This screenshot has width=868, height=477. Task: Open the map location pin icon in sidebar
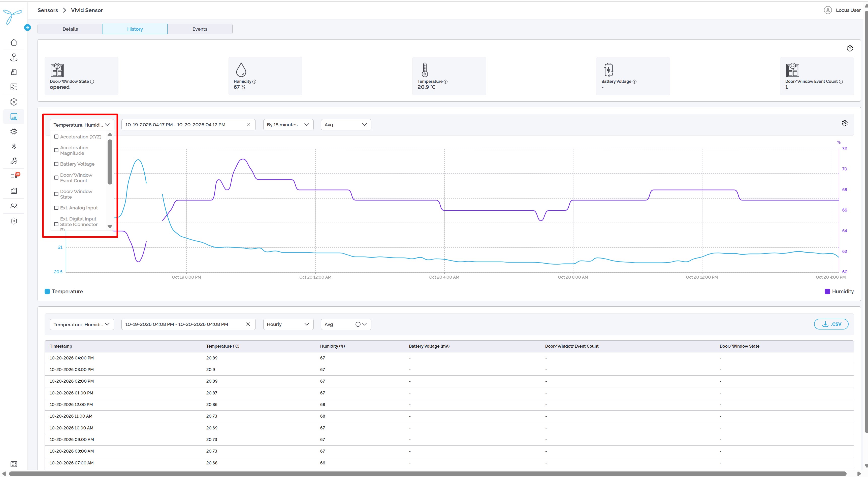(x=14, y=57)
